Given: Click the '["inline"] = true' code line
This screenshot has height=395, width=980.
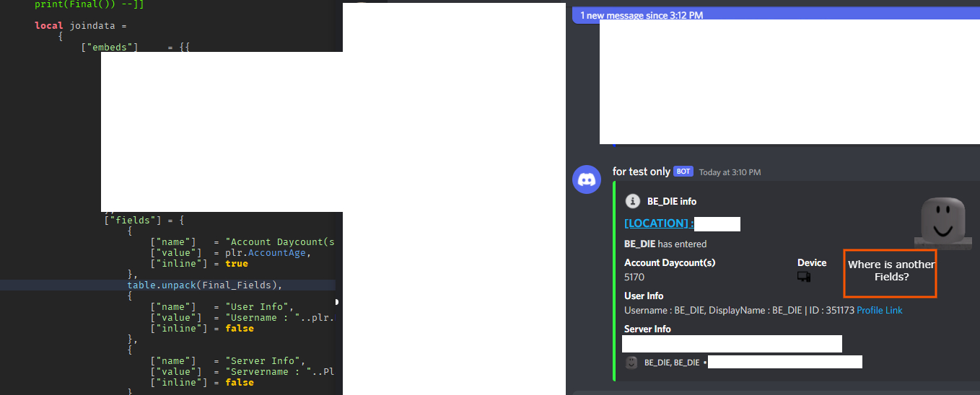Looking at the screenshot, I should 199,263.
